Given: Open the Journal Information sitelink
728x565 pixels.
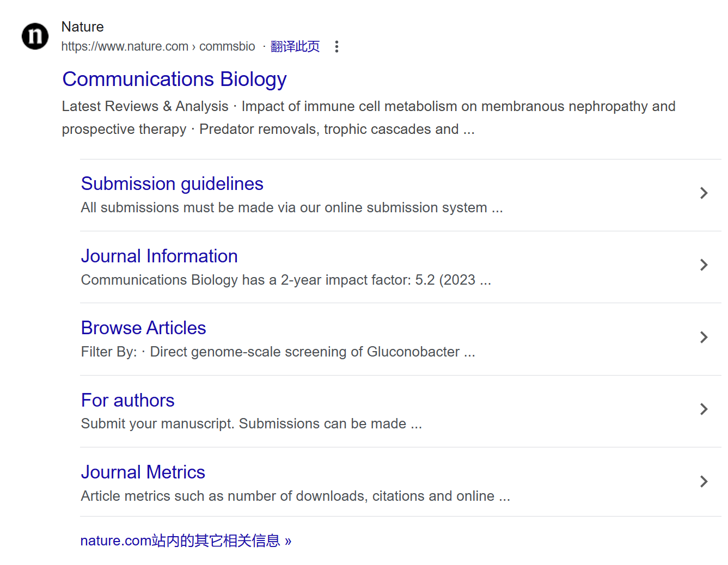Looking at the screenshot, I should pyautogui.click(x=159, y=256).
